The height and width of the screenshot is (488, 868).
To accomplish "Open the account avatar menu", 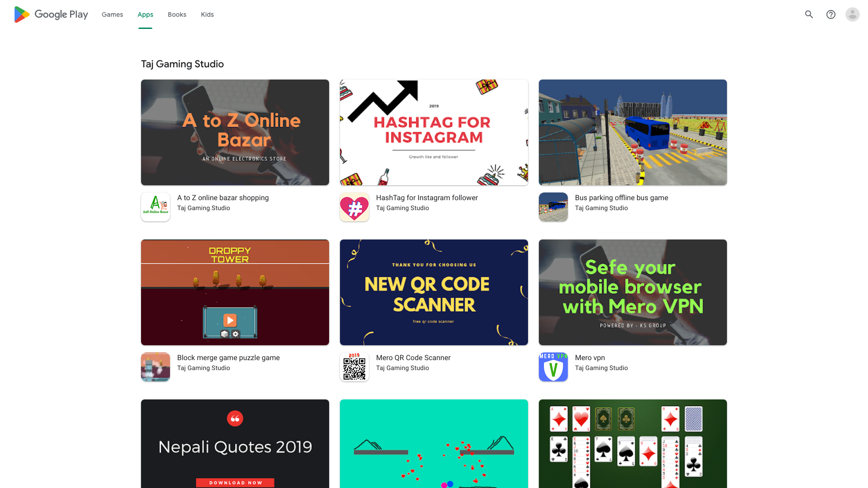I will [853, 14].
